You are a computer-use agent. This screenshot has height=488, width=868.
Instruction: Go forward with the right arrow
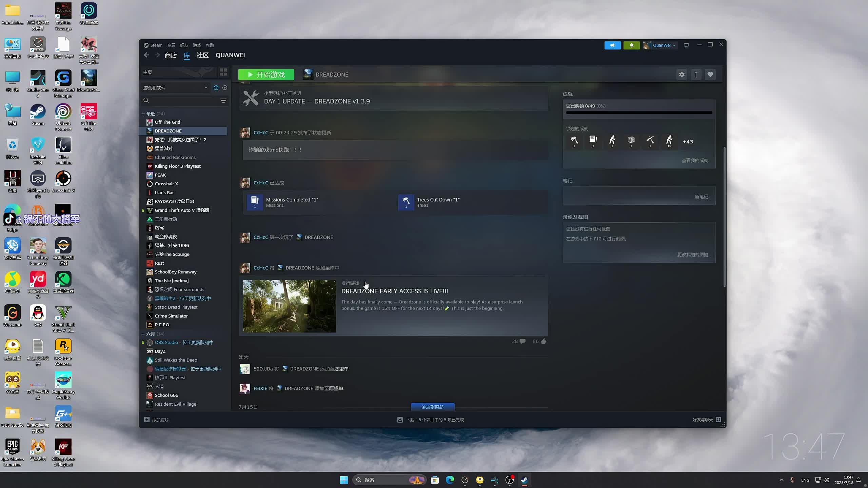tap(157, 55)
